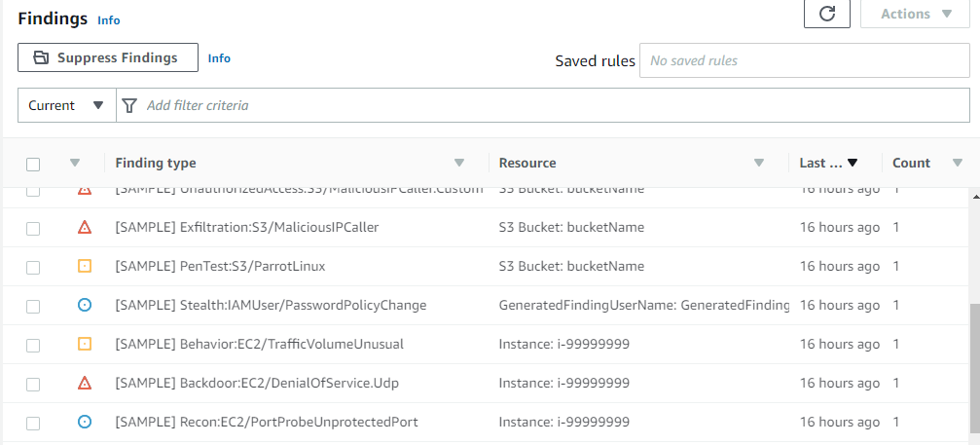
Task: Click the Resource column header
Action: tap(527, 164)
